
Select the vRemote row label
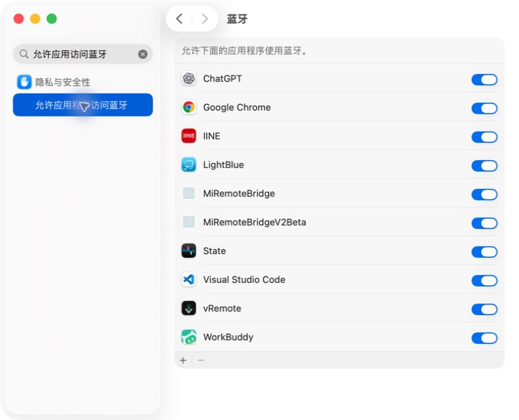click(x=222, y=309)
